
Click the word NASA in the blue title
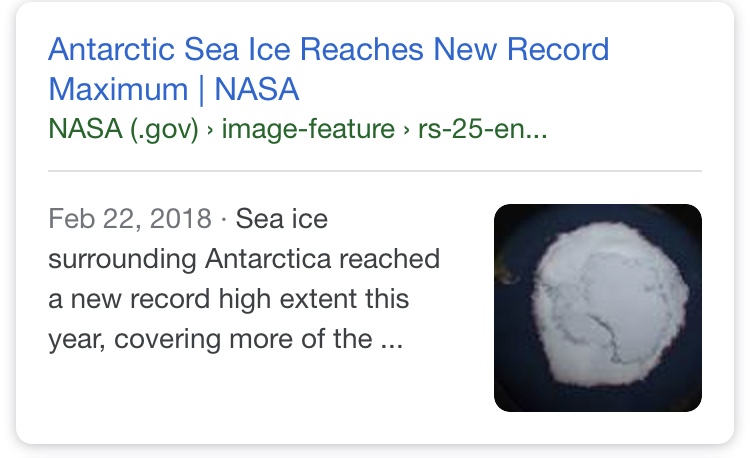click(x=256, y=89)
